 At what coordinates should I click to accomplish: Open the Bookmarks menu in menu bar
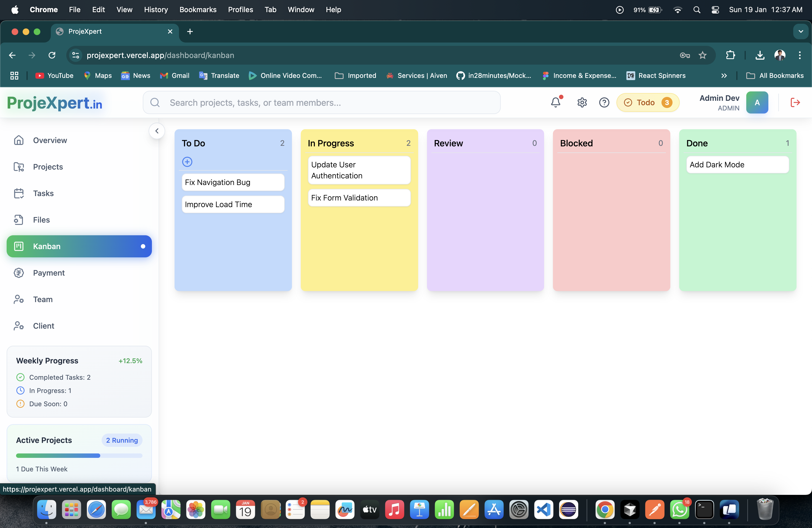(x=198, y=10)
